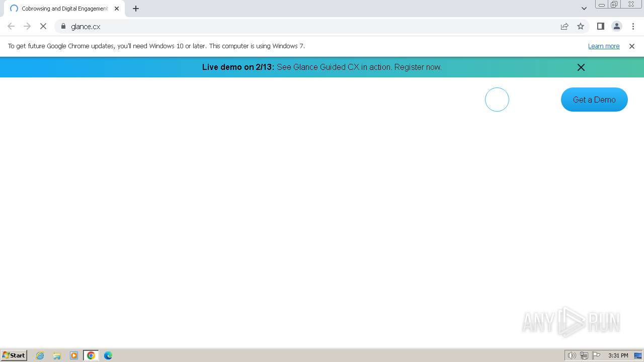Close the Cobrowsing and Digital Engagement tab

117,9
